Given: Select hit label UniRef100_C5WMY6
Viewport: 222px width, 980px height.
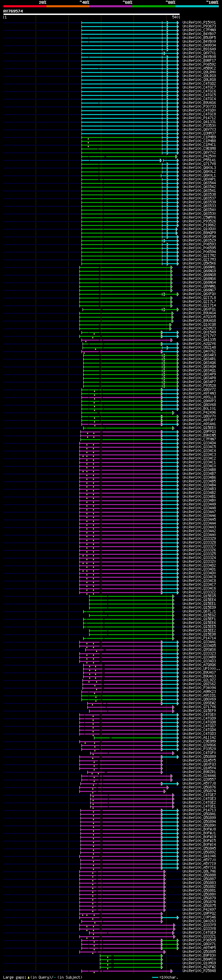Looking at the screenshot, I should coord(199,217).
